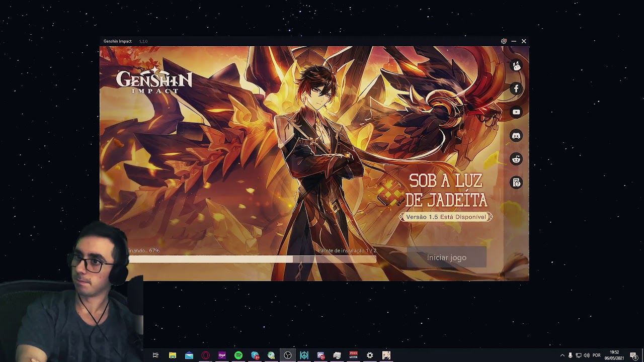Open Task View on the taskbar
The image size is (644, 362).
(x=155, y=355)
